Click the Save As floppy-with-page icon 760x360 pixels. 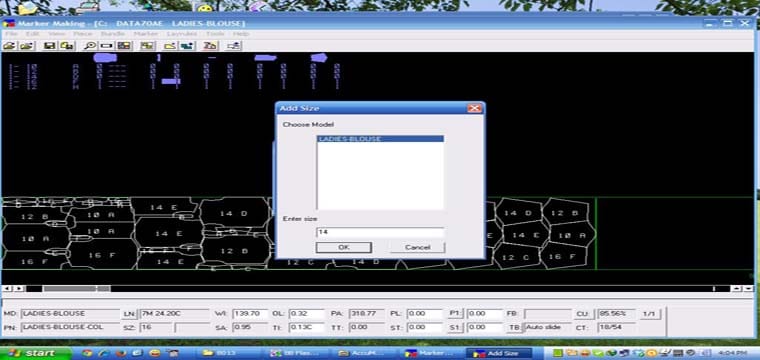coord(67,46)
